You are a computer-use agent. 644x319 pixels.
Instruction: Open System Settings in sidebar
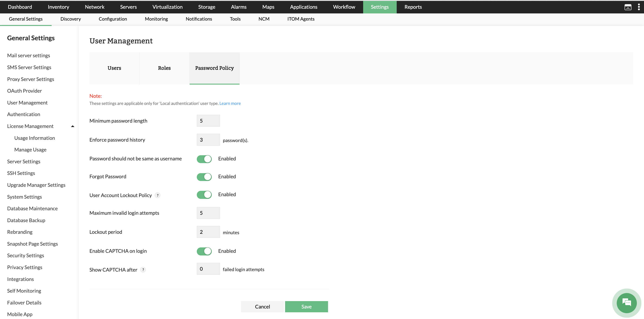pyautogui.click(x=25, y=197)
